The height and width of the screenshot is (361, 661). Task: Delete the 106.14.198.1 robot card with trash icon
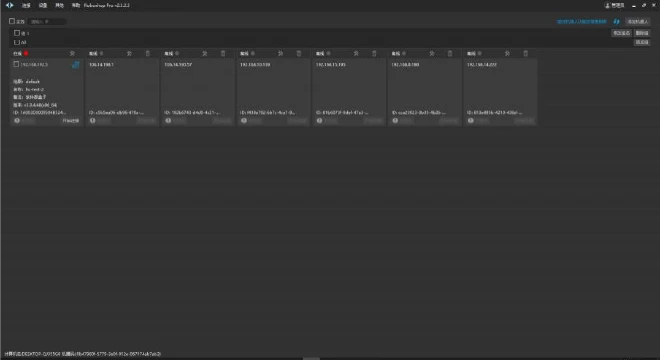pyautogui.click(x=148, y=54)
